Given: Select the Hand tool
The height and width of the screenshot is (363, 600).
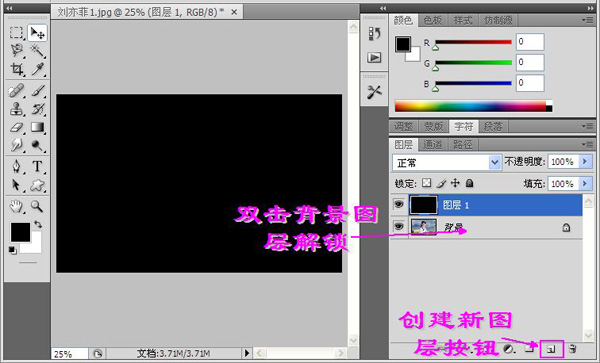Looking at the screenshot, I should click(16, 207).
